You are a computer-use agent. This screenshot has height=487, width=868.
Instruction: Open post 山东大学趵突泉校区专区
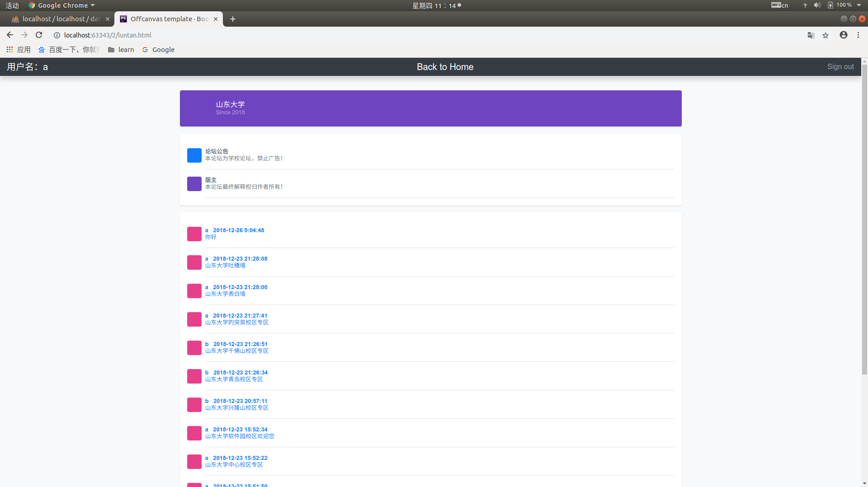tap(237, 323)
